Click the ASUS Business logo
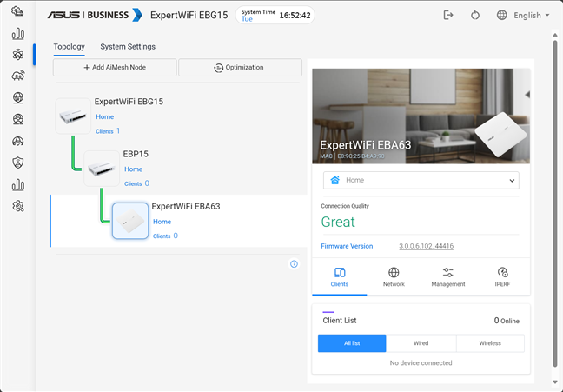 tap(95, 15)
